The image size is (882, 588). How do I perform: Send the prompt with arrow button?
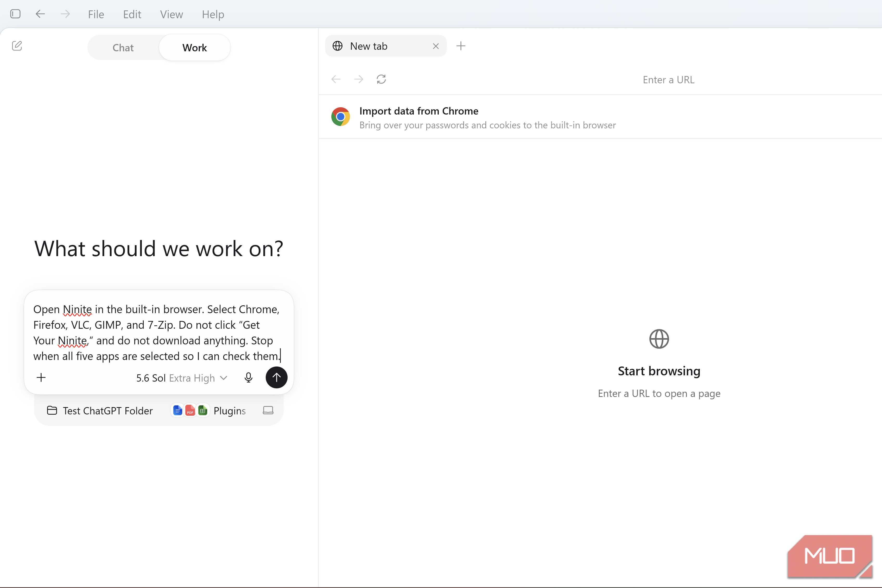276,377
